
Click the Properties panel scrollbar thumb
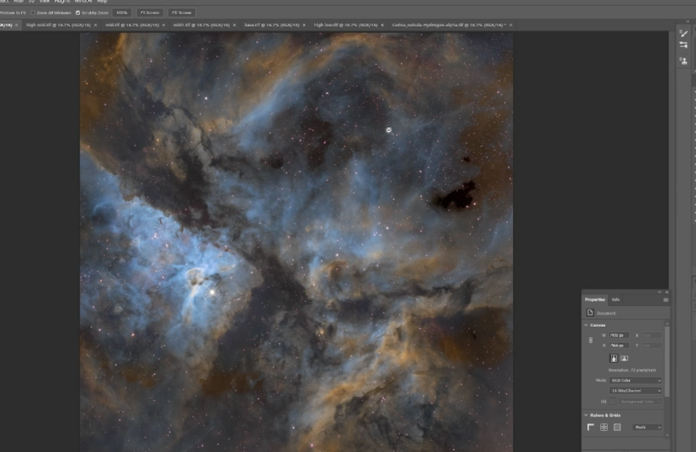point(667,362)
